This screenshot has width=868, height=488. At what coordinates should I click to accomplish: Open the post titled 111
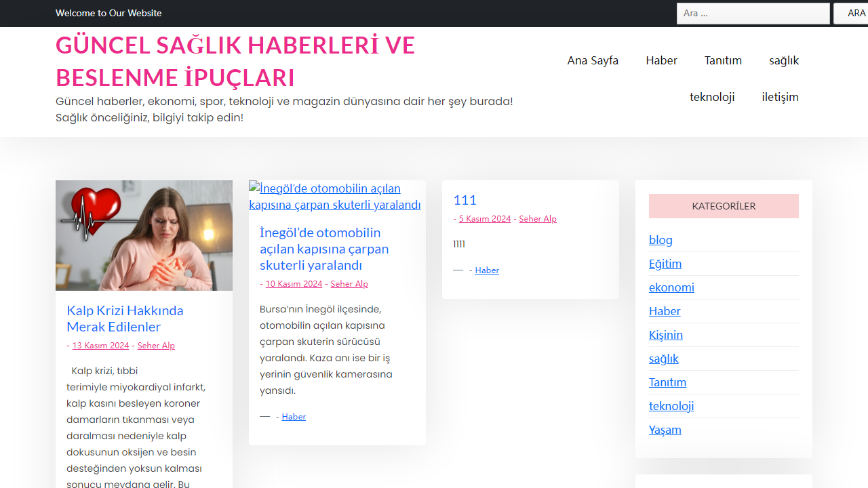(465, 200)
